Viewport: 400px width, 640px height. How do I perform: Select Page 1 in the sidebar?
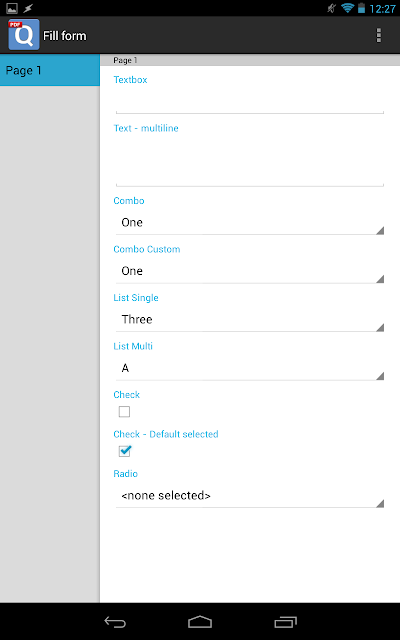pos(50,70)
